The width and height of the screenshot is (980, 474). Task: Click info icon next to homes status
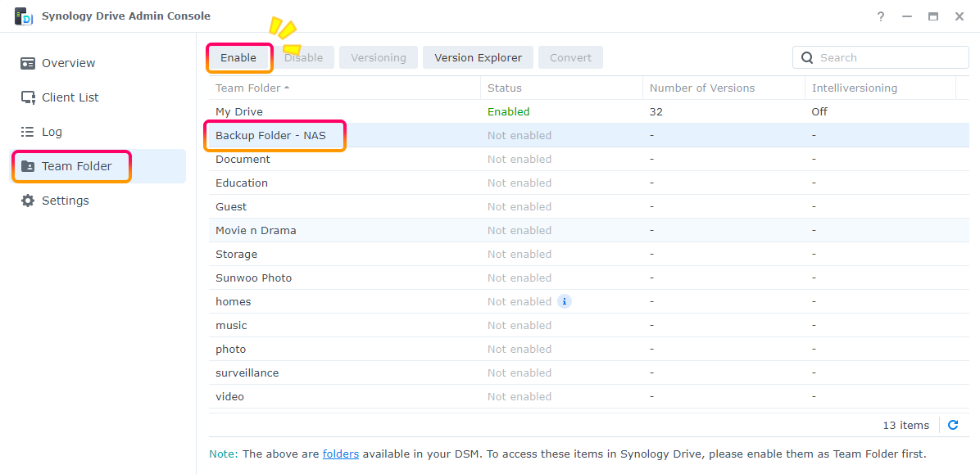click(x=565, y=301)
